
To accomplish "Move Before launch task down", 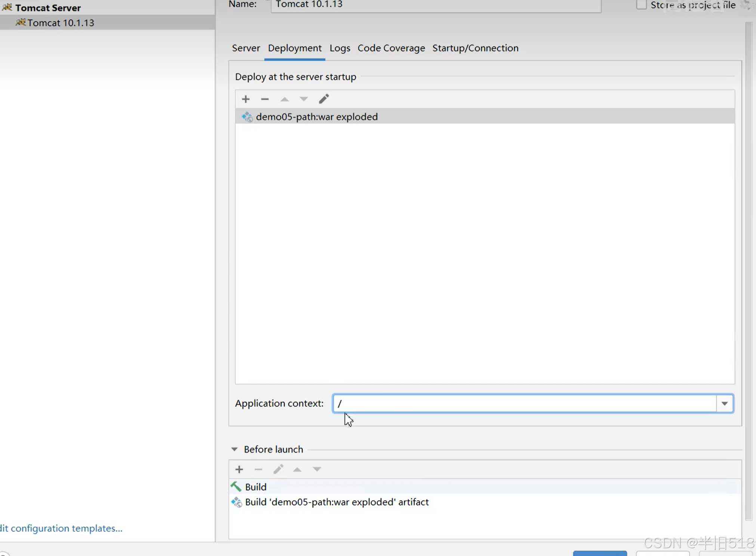I will click(x=317, y=469).
